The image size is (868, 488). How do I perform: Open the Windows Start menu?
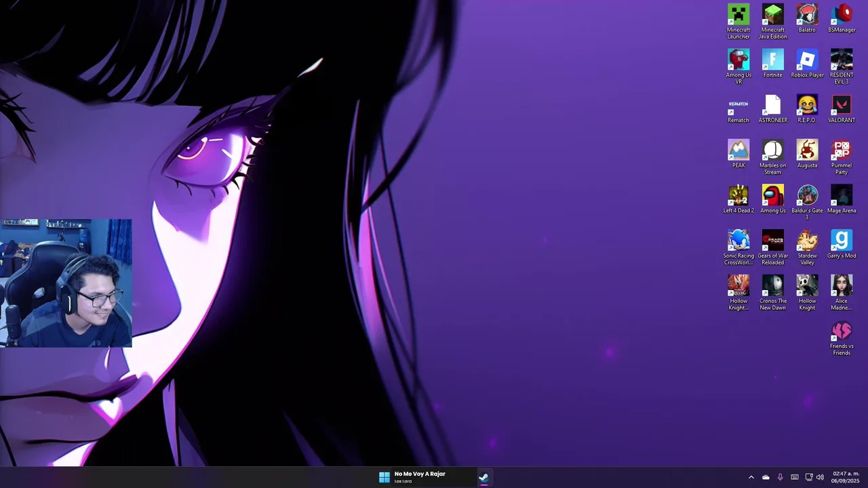pyautogui.click(x=384, y=477)
